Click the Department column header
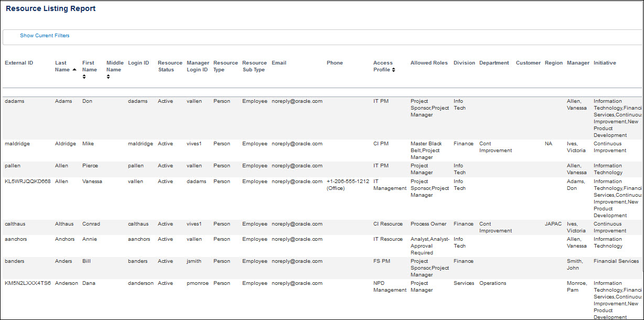The height and width of the screenshot is (320, 644). pyautogui.click(x=494, y=63)
